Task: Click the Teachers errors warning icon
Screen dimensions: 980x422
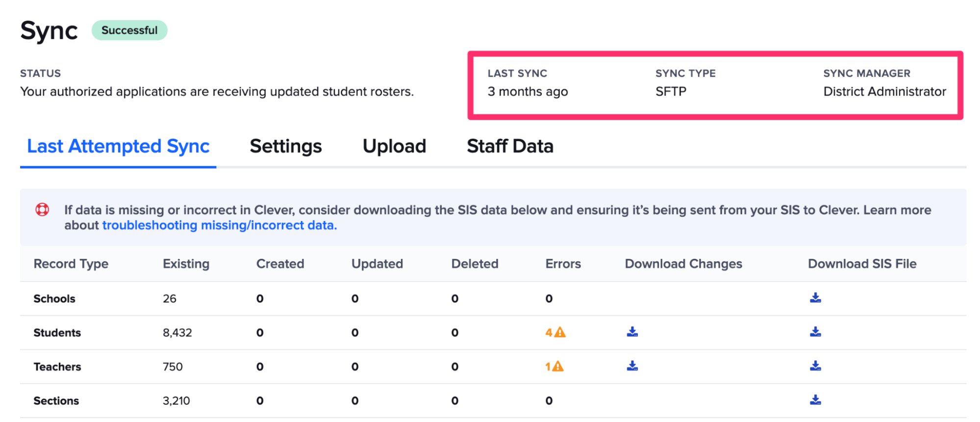Action: coord(558,366)
